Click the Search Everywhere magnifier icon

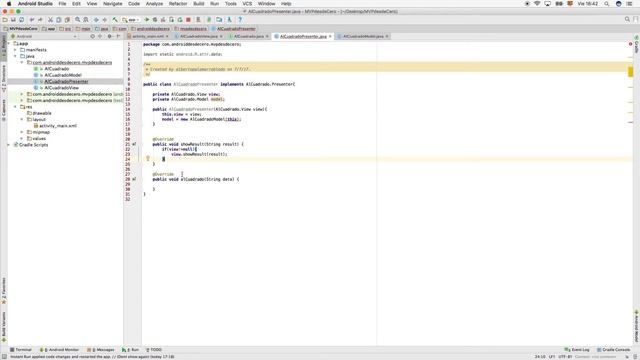[627, 19]
